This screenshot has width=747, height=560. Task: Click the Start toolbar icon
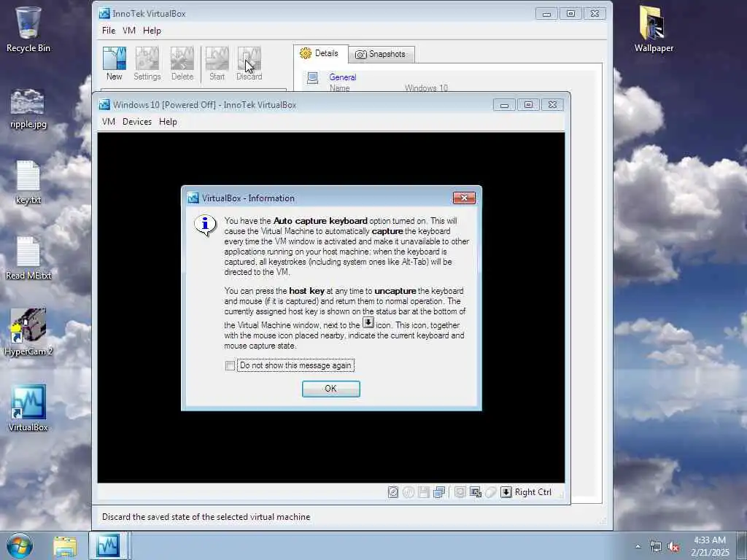click(217, 63)
